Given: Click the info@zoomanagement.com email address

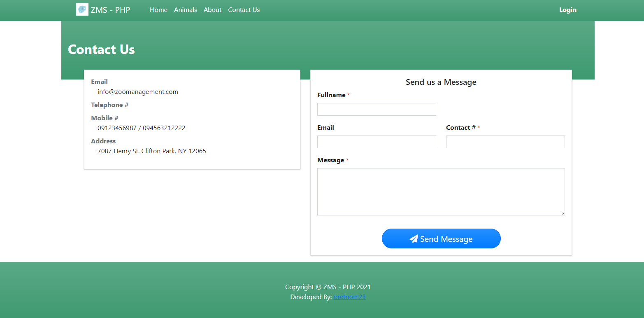Looking at the screenshot, I should (x=137, y=92).
